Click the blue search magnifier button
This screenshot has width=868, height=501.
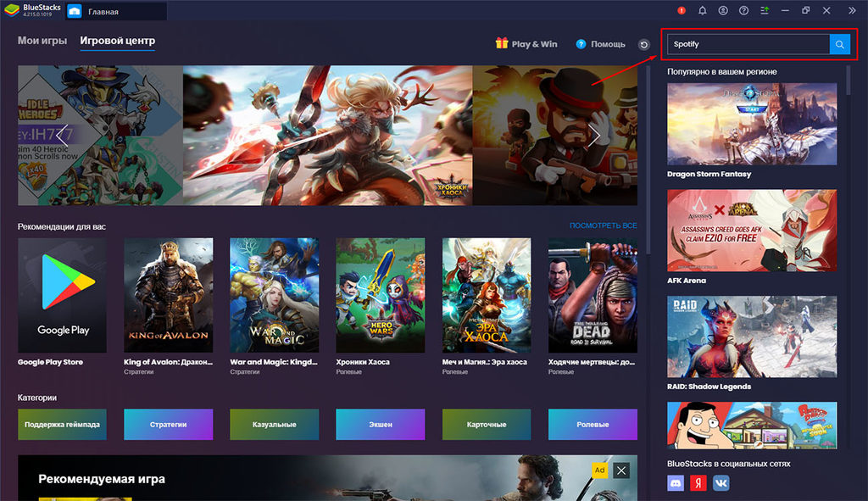click(x=839, y=44)
